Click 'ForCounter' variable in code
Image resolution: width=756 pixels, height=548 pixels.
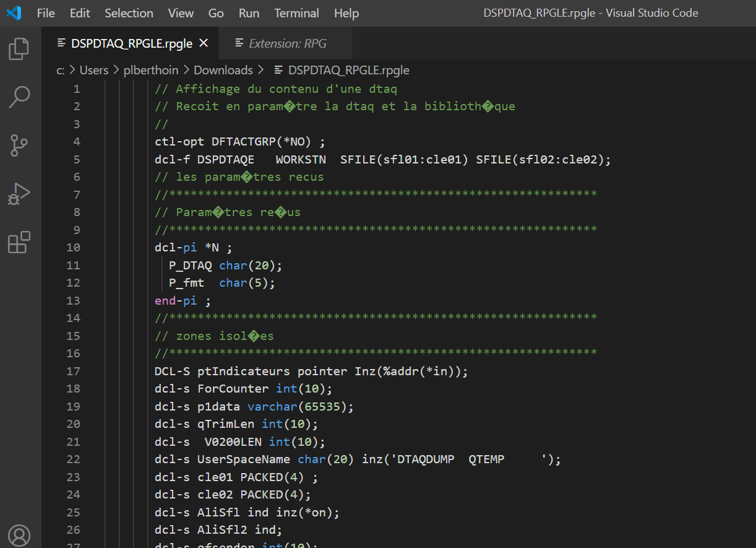(233, 389)
